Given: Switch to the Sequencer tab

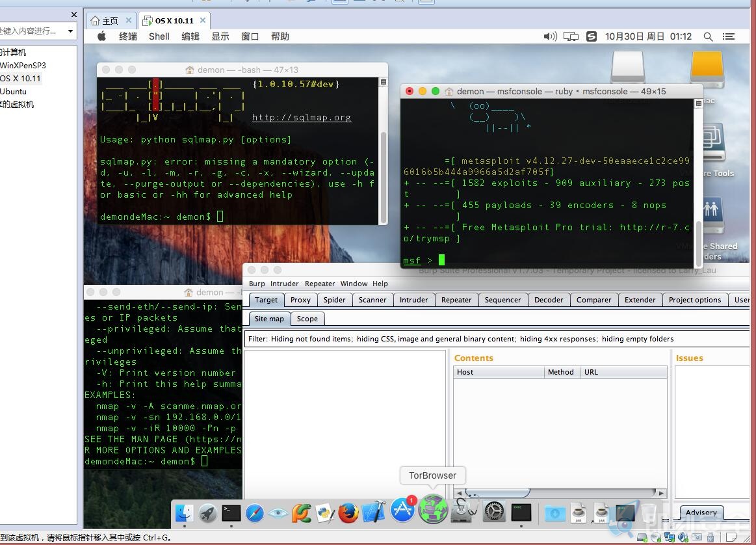Looking at the screenshot, I should pyautogui.click(x=503, y=300).
